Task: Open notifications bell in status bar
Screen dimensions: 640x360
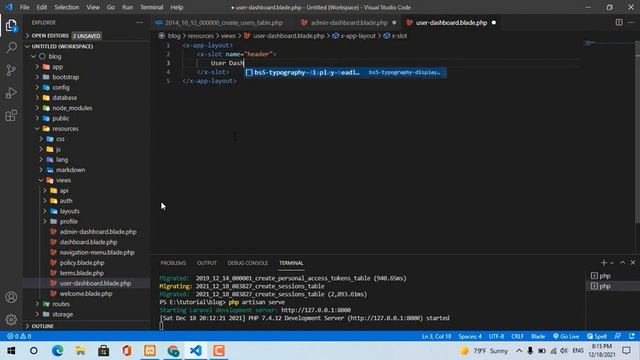Action: [632, 336]
